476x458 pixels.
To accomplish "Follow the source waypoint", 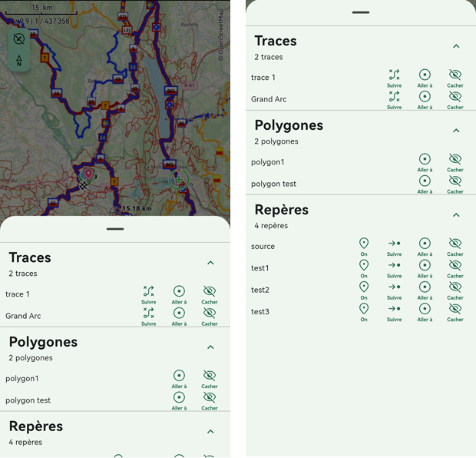I will (394, 247).
